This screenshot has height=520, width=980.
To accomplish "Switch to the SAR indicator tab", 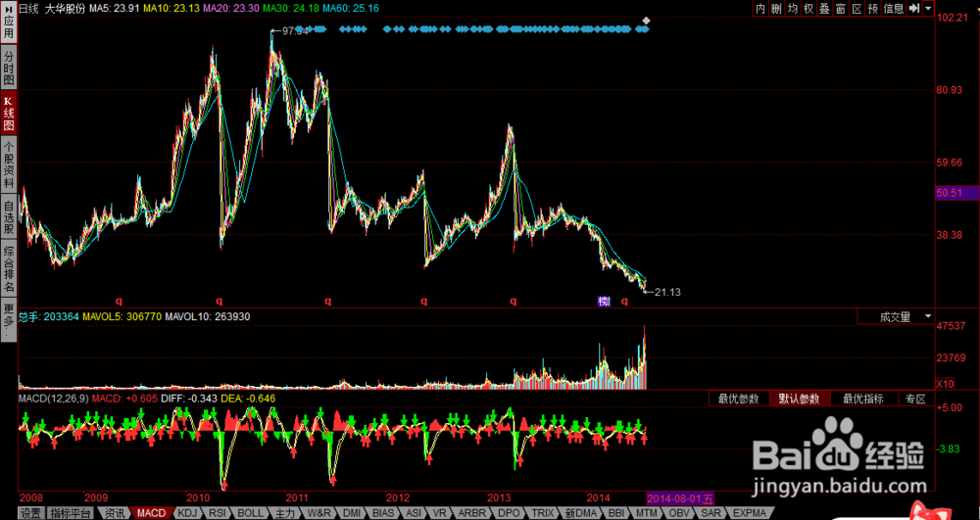I will tap(711, 514).
